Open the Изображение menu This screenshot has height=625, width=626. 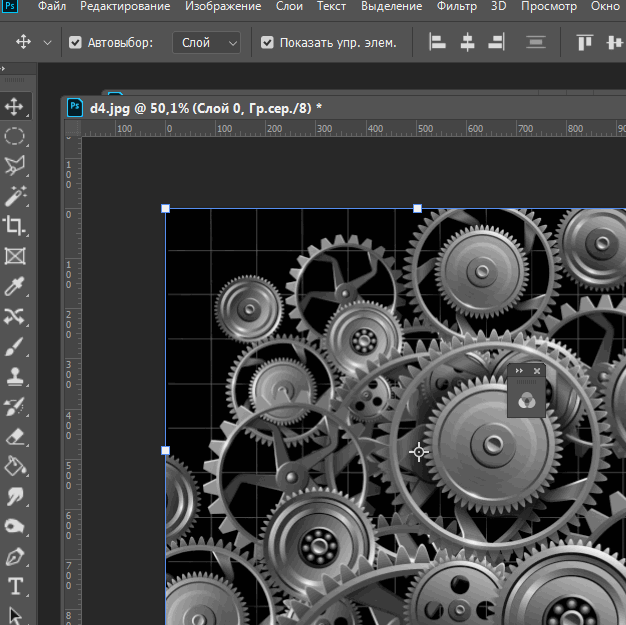tap(223, 6)
